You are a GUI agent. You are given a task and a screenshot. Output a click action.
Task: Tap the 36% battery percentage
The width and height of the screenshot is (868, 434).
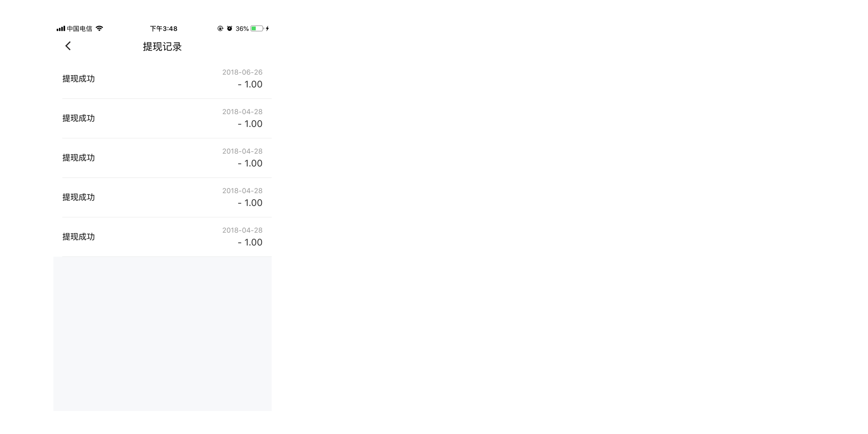(x=242, y=29)
